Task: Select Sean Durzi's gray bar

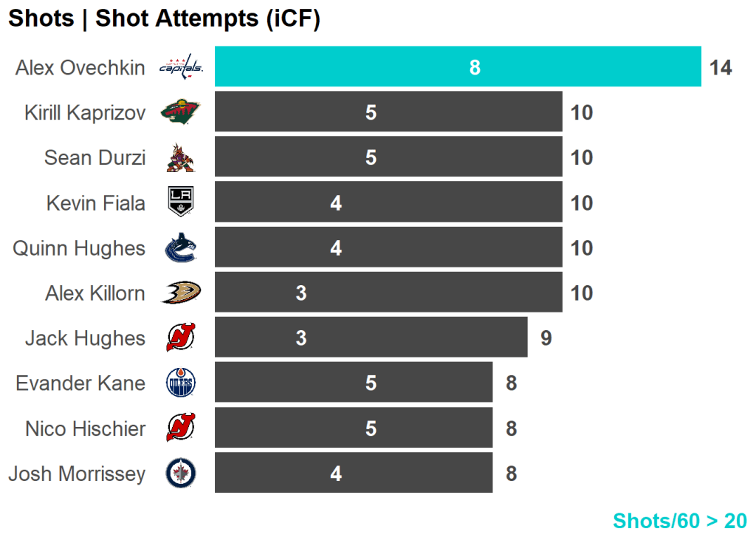Action: (388, 157)
